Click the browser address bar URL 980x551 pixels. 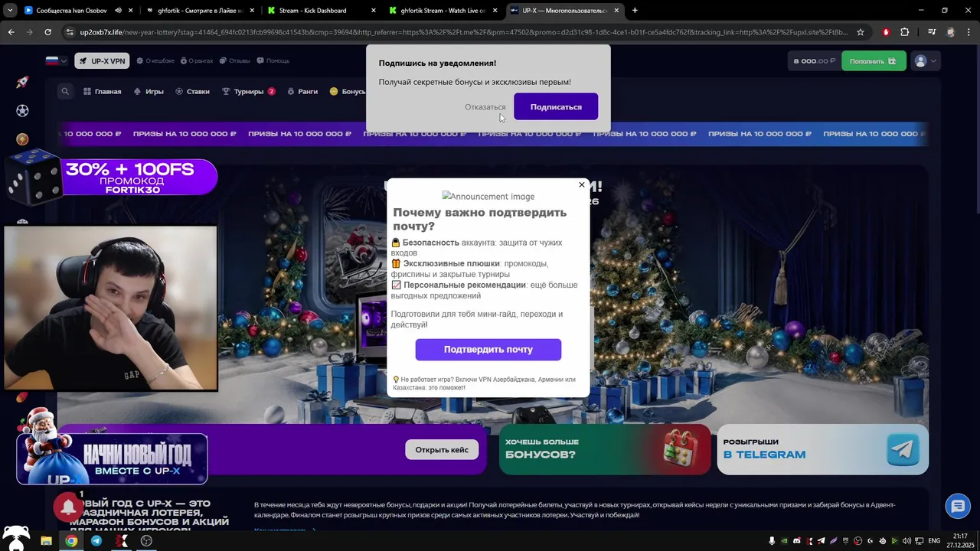(x=463, y=32)
